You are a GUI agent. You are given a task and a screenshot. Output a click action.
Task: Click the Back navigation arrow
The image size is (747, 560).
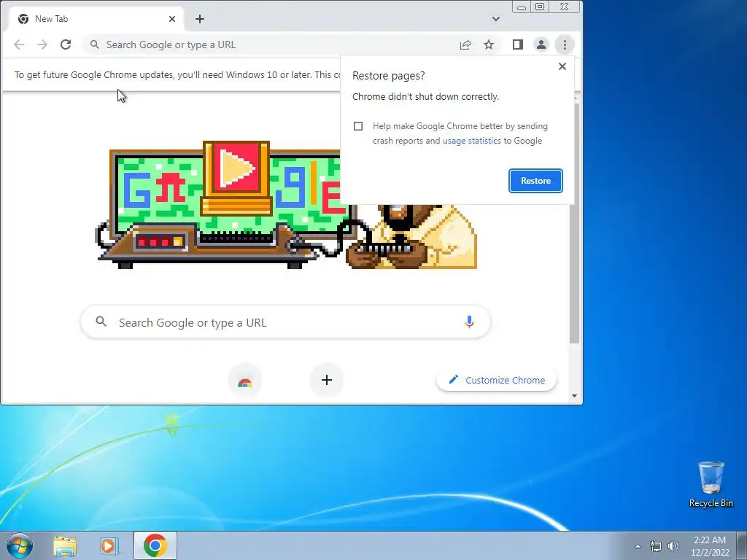pos(19,44)
